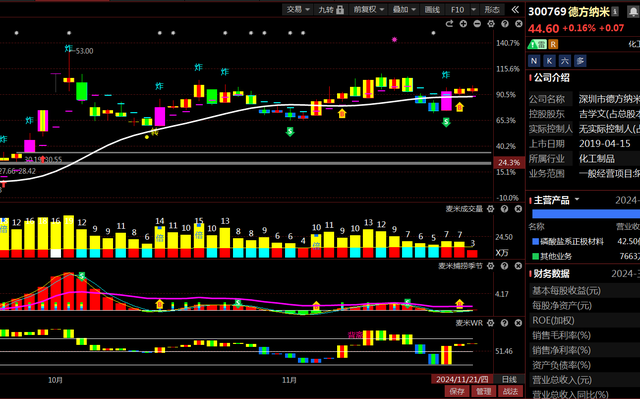
Task: Click the redo arrow icon above chart
Action: (x=449, y=24)
